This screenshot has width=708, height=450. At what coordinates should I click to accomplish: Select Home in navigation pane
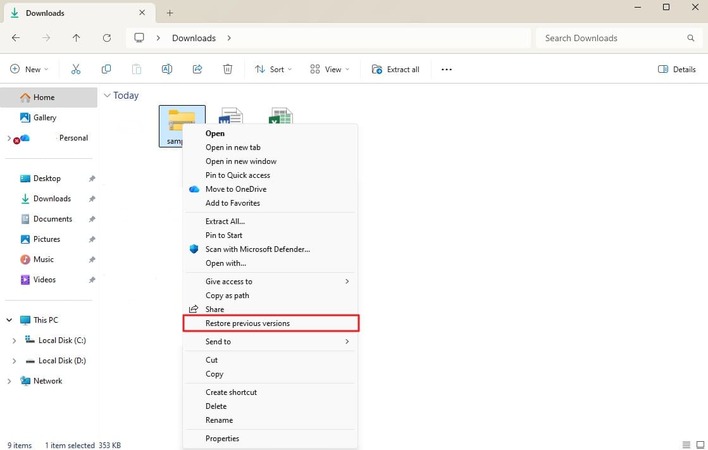(x=48, y=97)
